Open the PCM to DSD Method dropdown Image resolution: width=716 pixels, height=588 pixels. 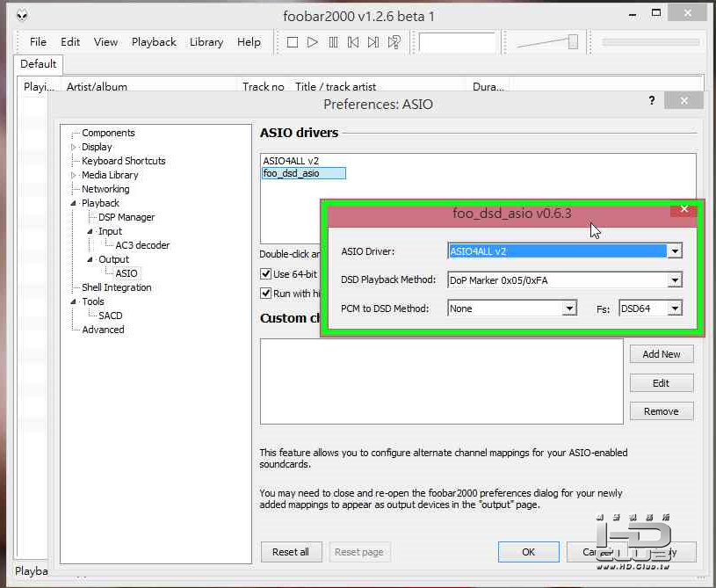[569, 309]
